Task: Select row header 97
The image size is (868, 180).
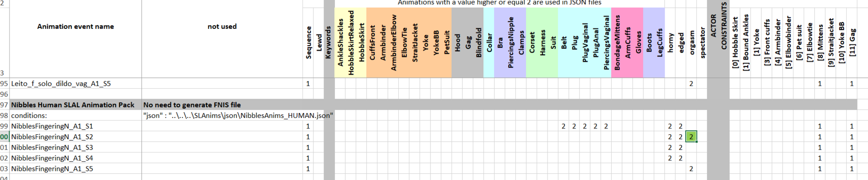Action: [x=5, y=105]
